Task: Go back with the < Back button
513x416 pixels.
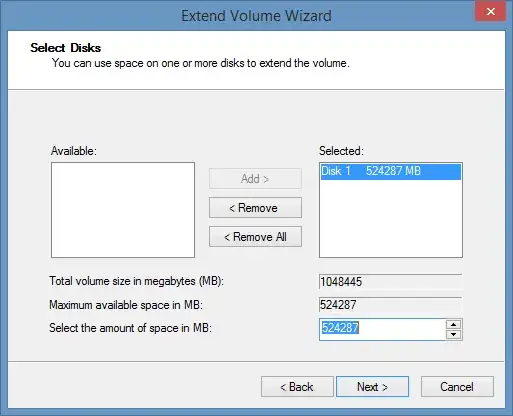Action: point(297,387)
